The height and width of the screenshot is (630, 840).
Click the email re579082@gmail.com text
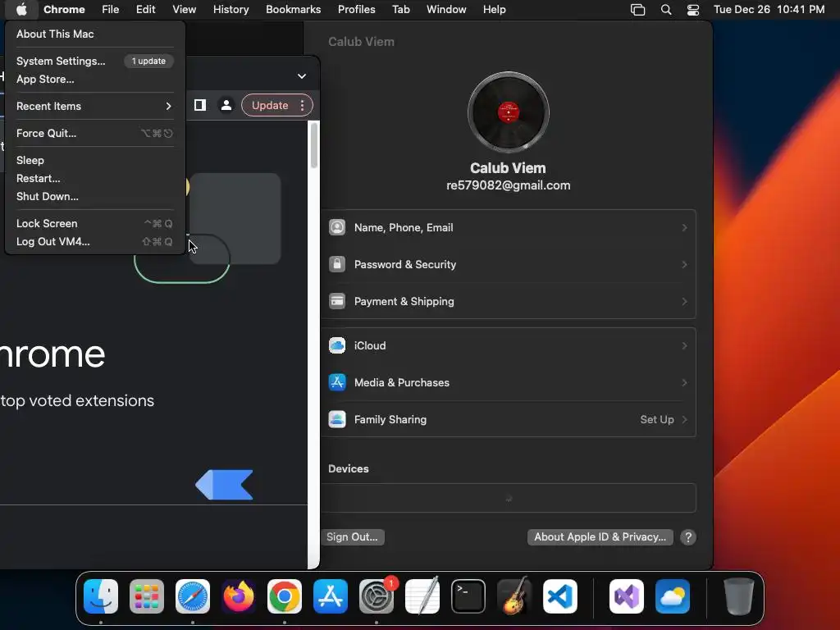click(x=509, y=185)
